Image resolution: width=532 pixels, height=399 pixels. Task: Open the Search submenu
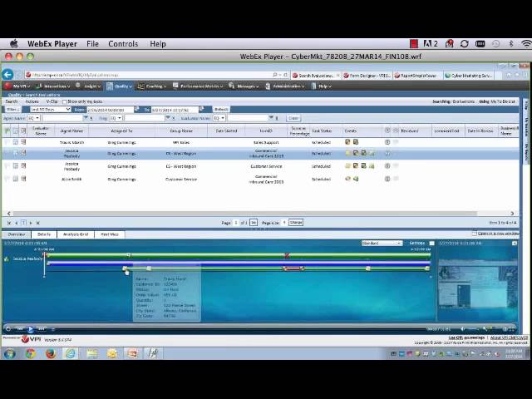[12, 101]
